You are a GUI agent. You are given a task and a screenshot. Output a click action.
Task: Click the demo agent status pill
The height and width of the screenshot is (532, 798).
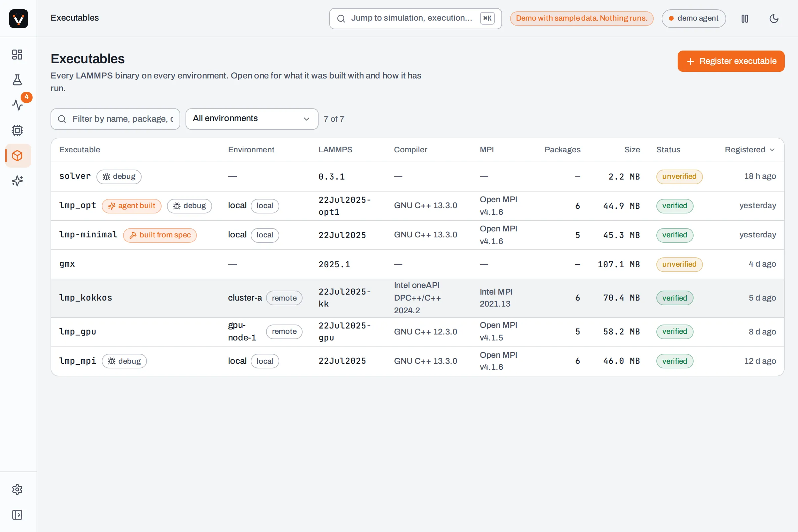pos(694,18)
